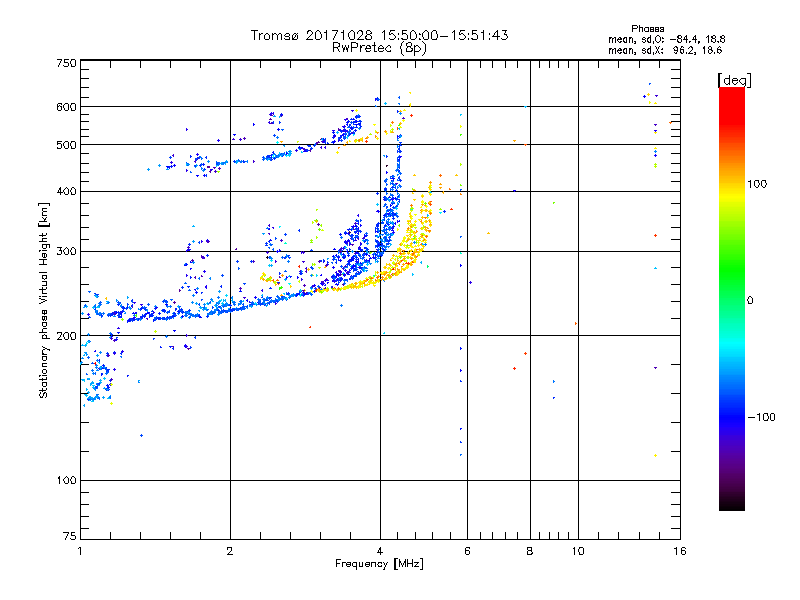Click the y-axis tick label '300'
Screen dimensions: 800x600
(x=67, y=251)
